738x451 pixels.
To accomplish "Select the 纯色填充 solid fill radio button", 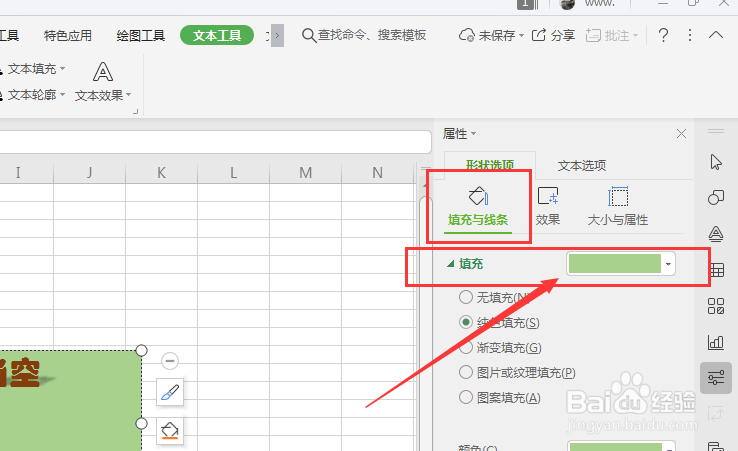I will click(465, 322).
